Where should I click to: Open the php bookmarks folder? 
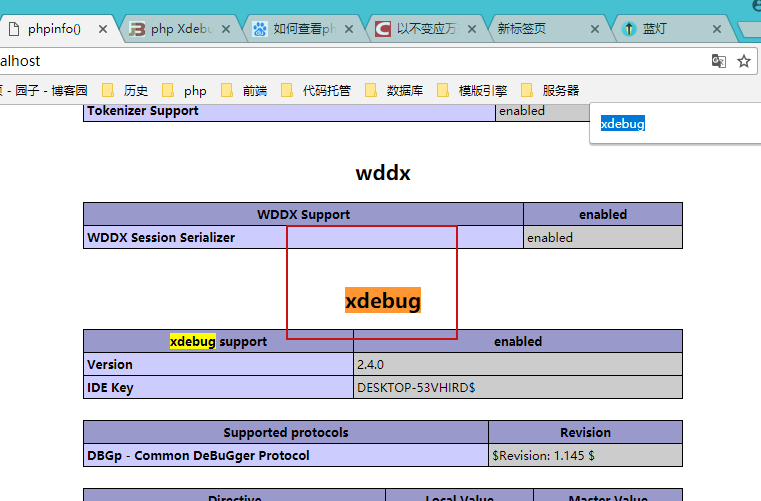point(184,90)
